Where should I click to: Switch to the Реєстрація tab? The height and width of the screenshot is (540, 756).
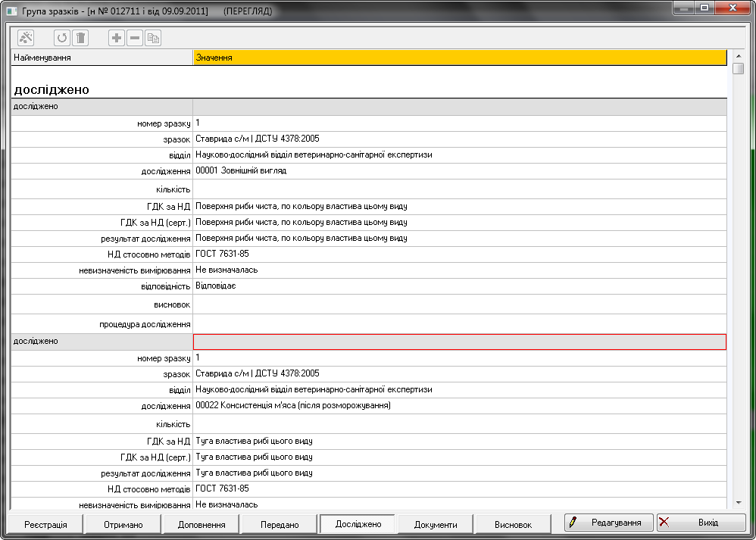pos(45,524)
